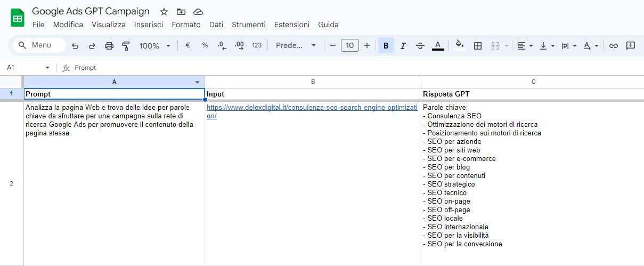Select row 1 header
Viewport: 644px width, 266px height.
click(x=12, y=94)
